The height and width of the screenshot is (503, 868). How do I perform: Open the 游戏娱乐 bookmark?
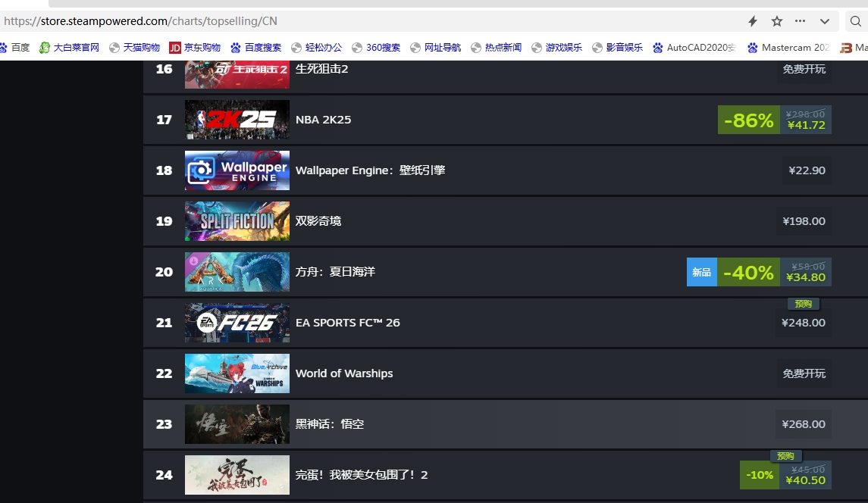(x=557, y=48)
